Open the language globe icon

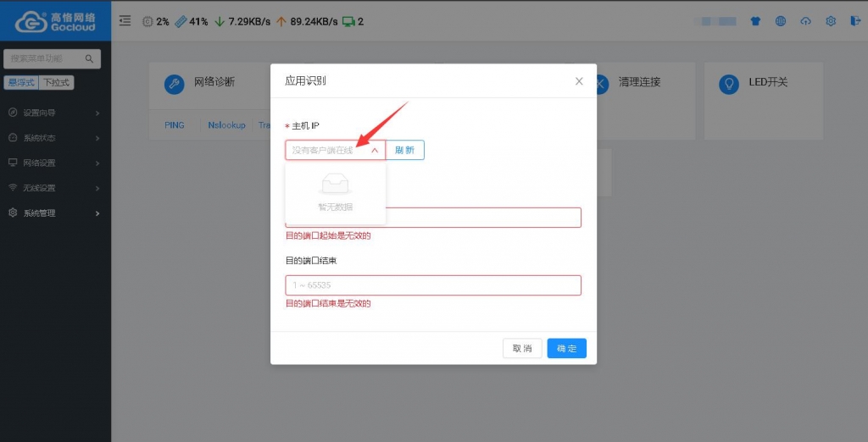[x=781, y=21]
